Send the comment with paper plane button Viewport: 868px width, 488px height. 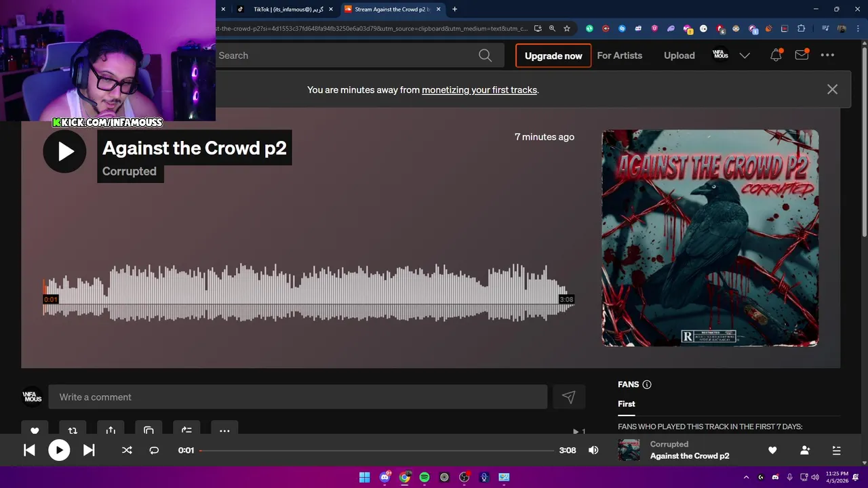coord(568,397)
